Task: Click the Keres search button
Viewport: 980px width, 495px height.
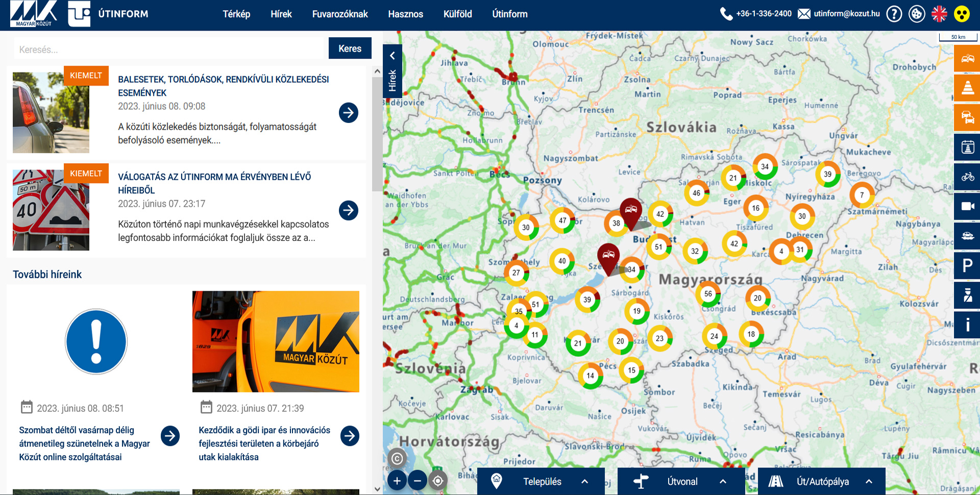Action: (350, 48)
